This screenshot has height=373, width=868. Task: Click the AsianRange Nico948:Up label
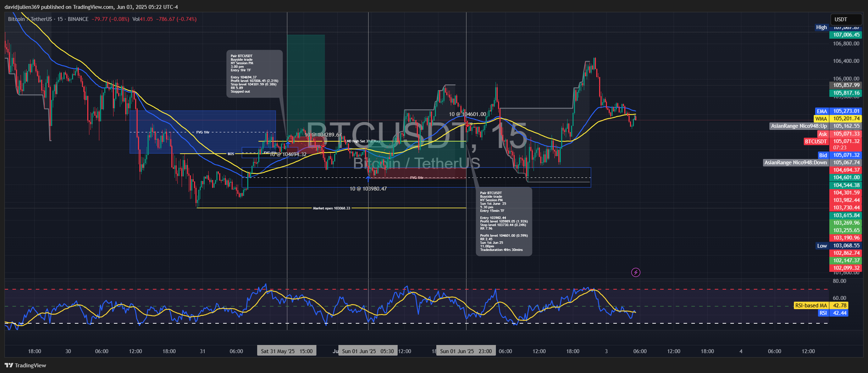pos(799,126)
